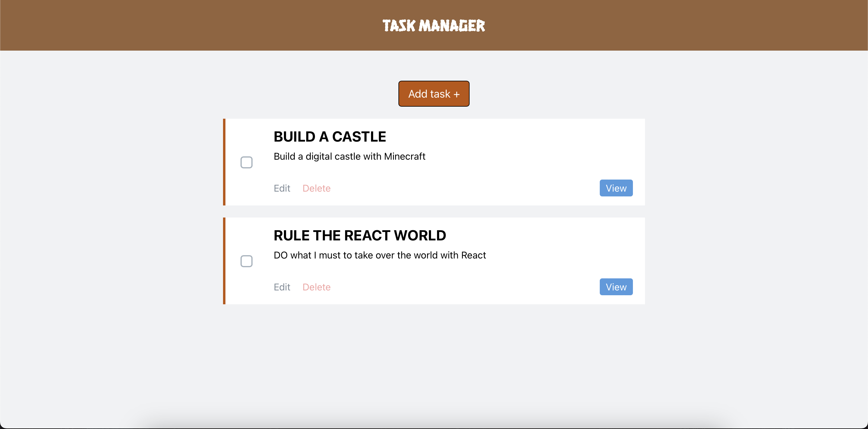Viewport: 868px width, 429px height.
Task: Click 'DO what I must to take over' description
Action: point(380,255)
